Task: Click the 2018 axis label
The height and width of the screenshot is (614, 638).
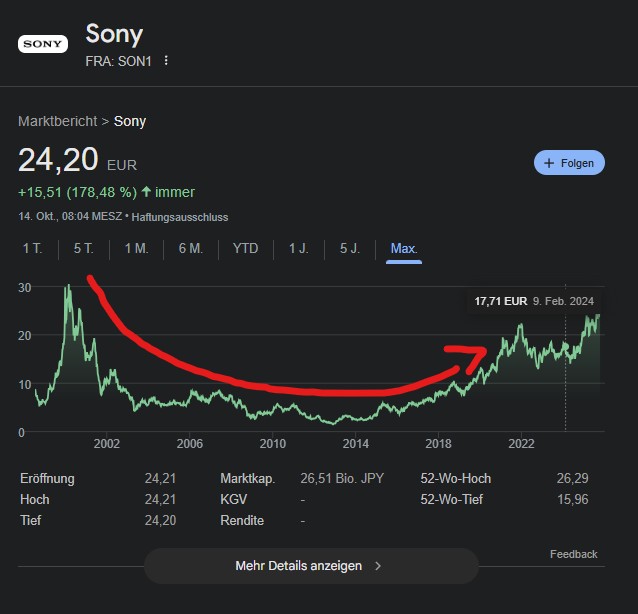Action: (x=438, y=443)
